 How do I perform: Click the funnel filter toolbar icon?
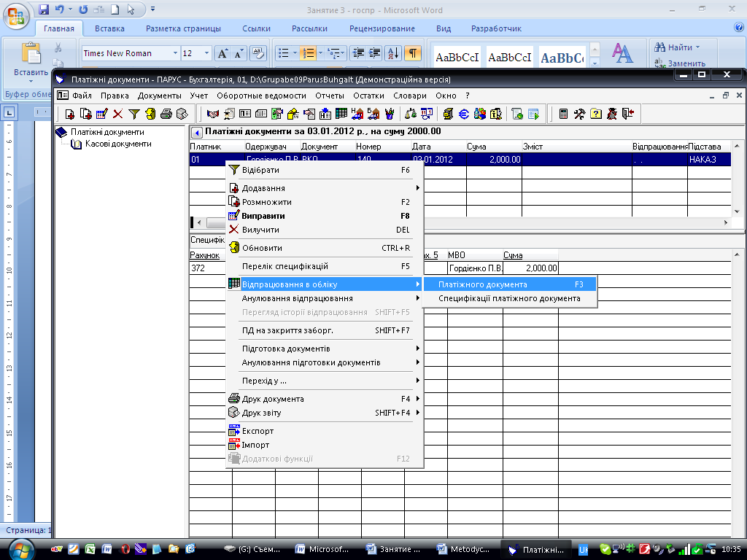[x=134, y=114]
